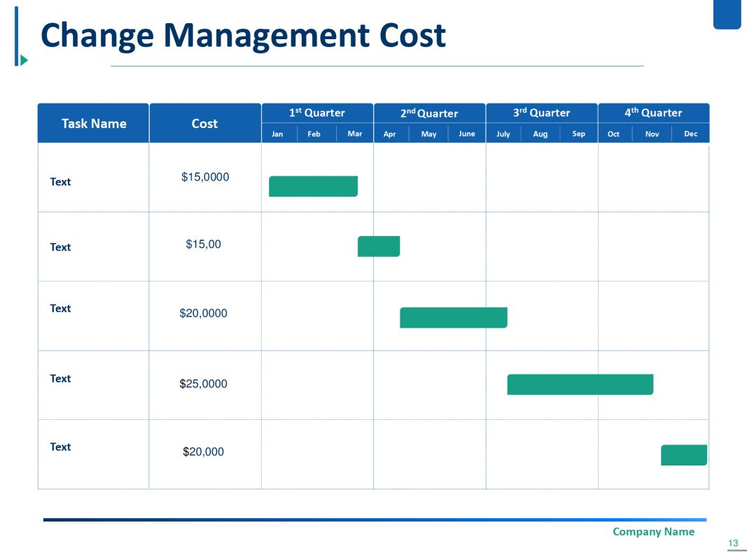Click the June month label
Image resolution: width=747 pixels, height=560 pixels.
coord(467,134)
